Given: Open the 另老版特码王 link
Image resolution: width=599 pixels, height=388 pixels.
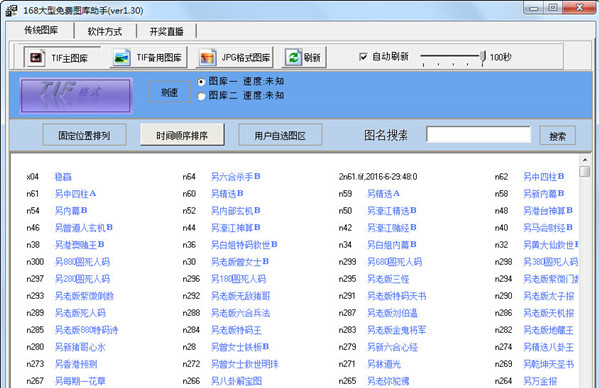Looking at the screenshot, I should point(236,330).
